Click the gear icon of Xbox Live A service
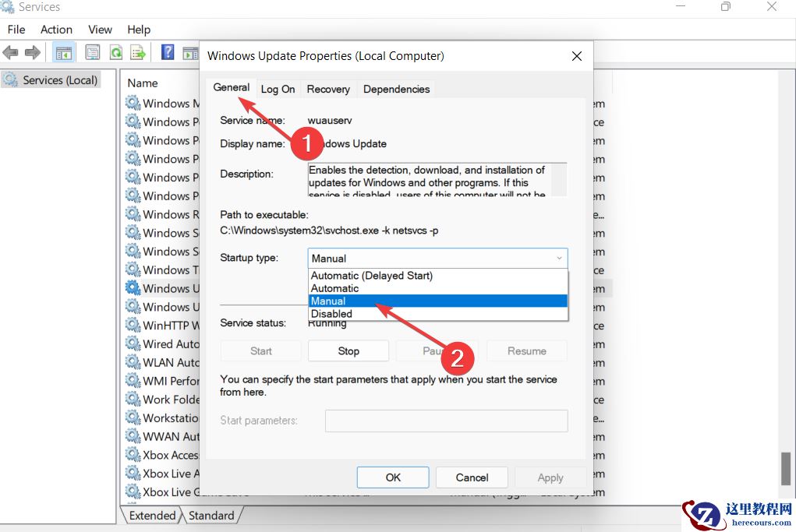 [133, 473]
